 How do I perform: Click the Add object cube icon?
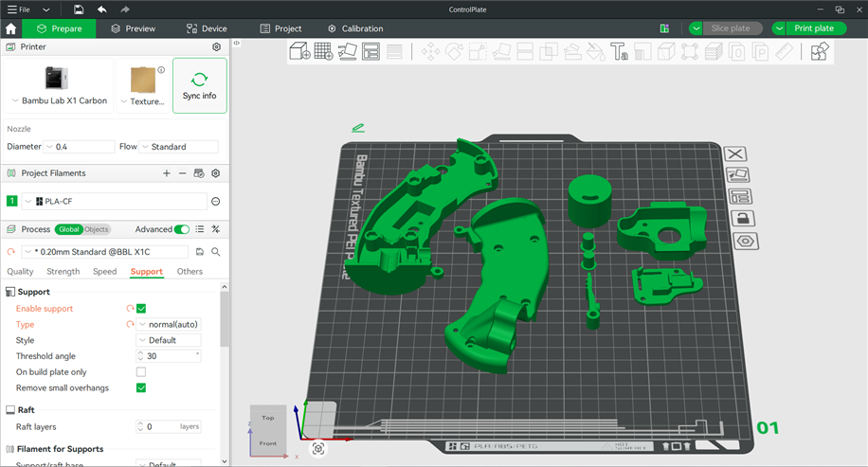click(299, 51)
